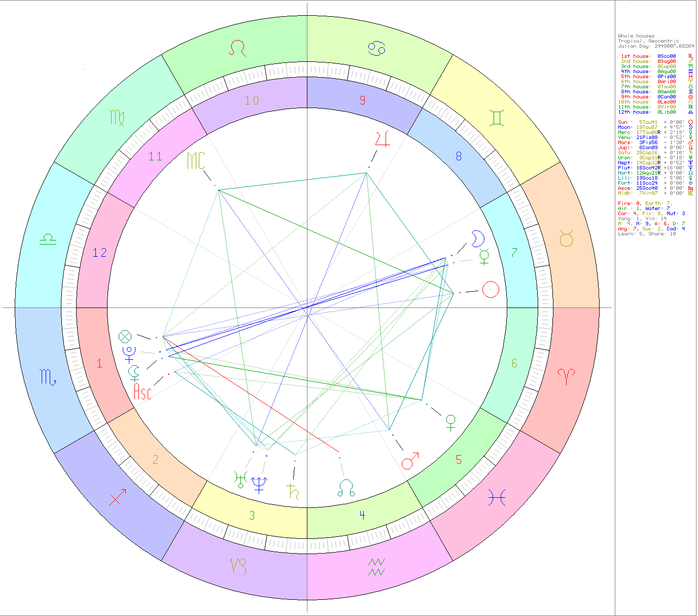Select house number 4 in the inner ring
This screenshot has height=616, width=698.
click(362, 515)
